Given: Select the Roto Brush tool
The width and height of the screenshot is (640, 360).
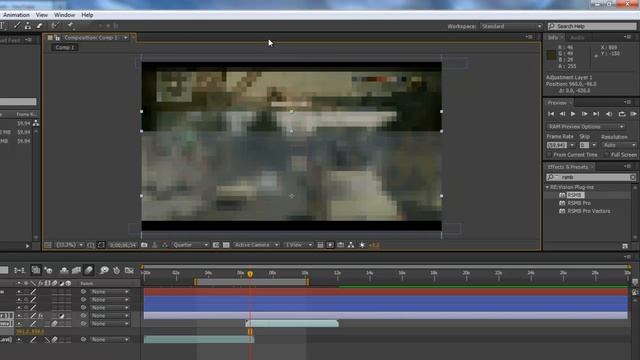Looking at the screenshot, I should (55, 26).
